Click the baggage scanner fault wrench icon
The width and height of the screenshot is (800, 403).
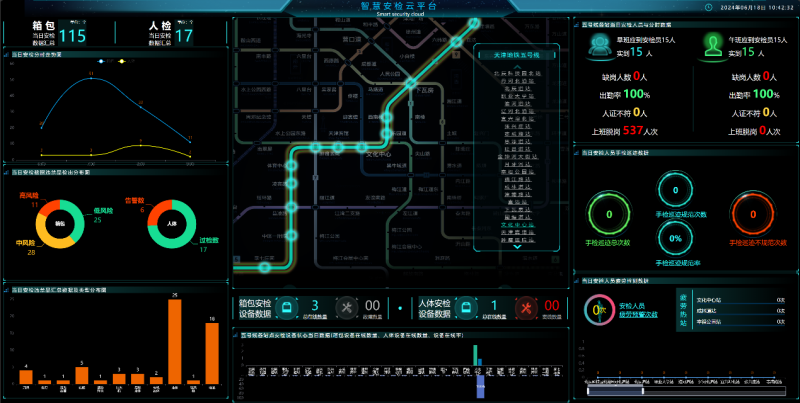point(348,307)
